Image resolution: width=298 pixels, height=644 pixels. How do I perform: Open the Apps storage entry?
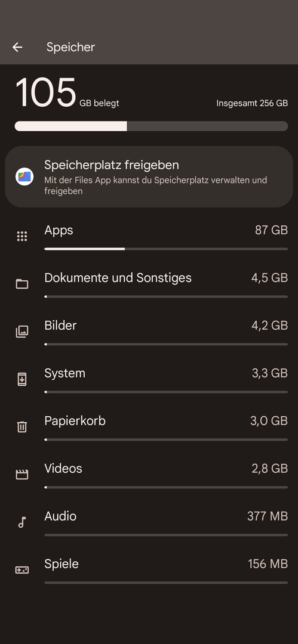tap(149, 236)
